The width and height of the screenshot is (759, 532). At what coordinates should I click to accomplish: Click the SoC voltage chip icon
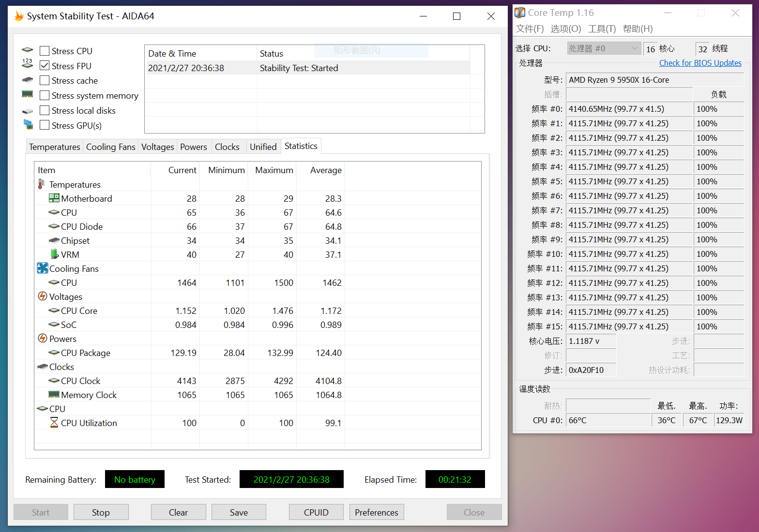54,324
